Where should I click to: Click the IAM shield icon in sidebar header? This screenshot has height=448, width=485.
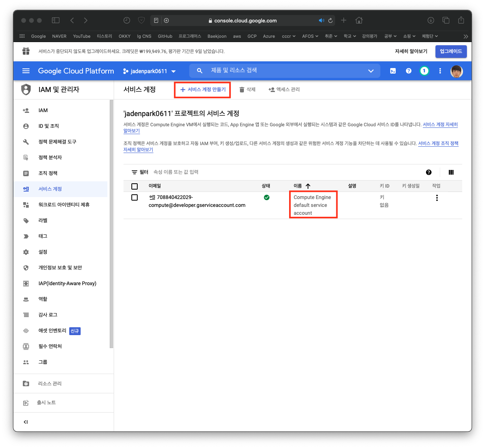[x=26, y=89]
